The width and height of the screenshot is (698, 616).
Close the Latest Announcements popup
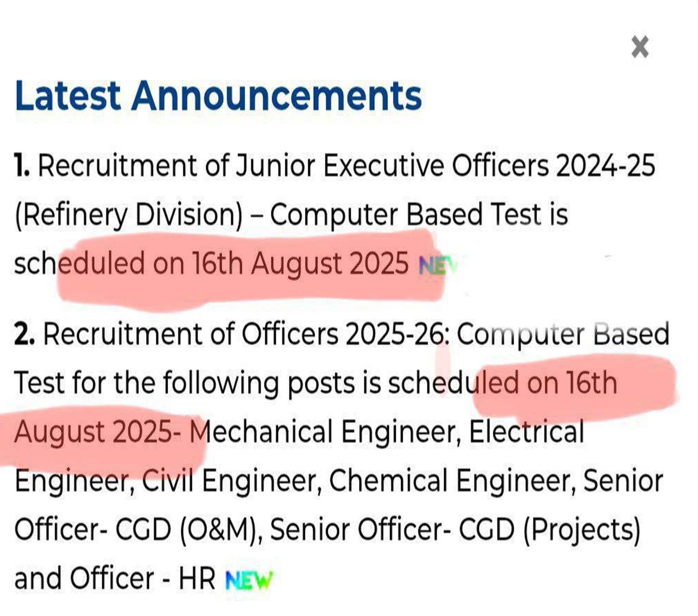(640, 47)
